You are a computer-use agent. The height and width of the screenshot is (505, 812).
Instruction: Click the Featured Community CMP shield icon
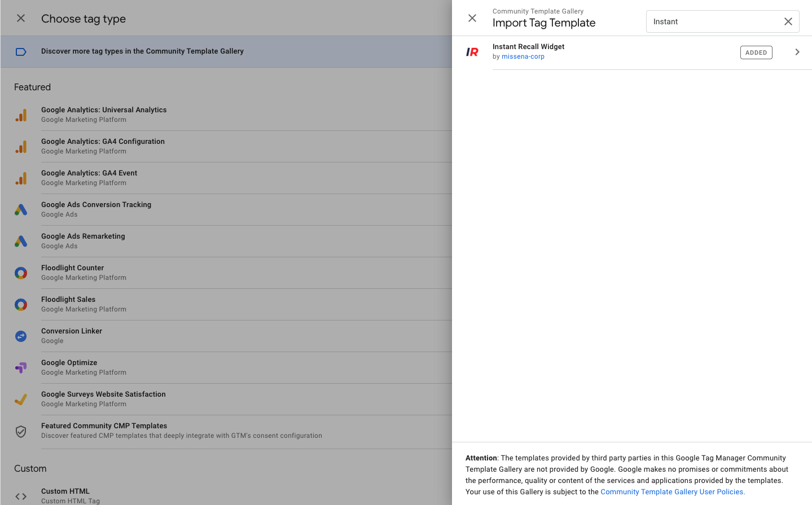[x=21, y=432]
